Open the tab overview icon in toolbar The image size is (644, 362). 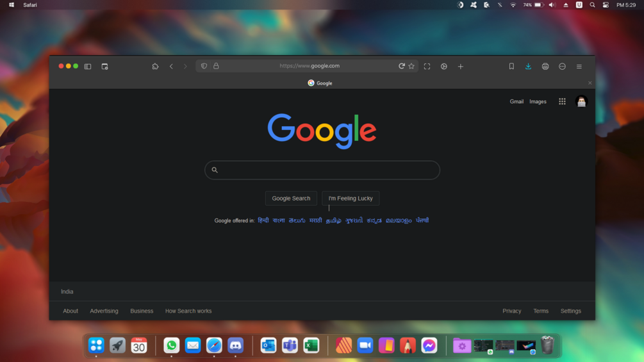[x=104, y=66]
